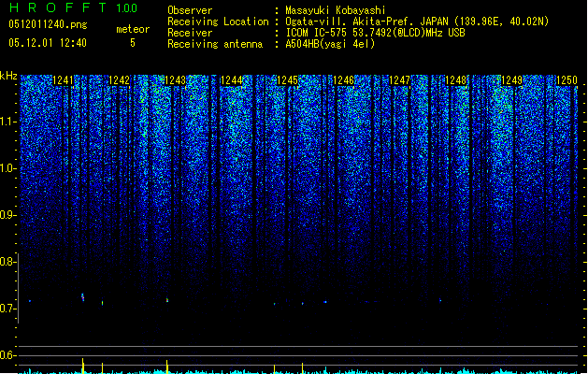Viewport: 588px width, 374px height.
Task: Click the meteor count label
Action: tap(133, 29)
